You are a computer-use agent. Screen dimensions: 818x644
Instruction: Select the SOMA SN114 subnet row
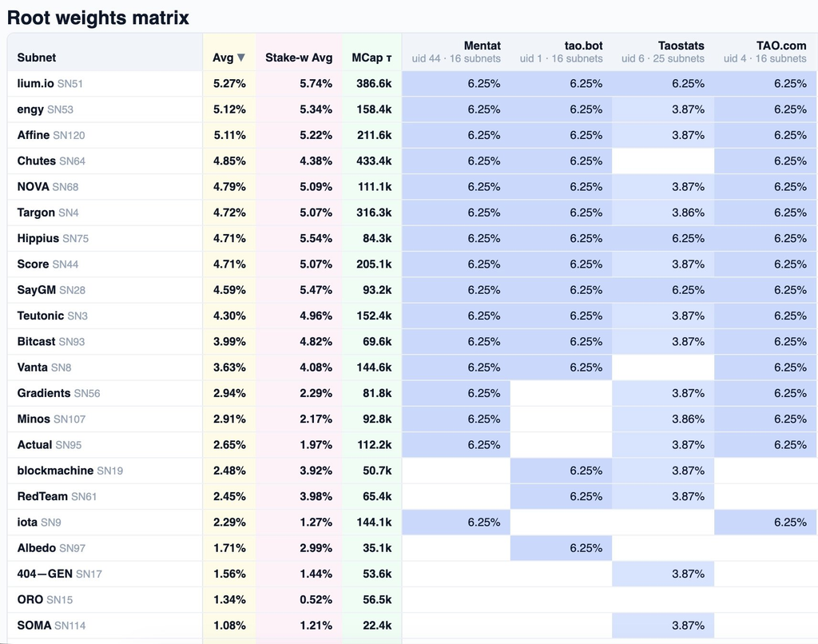[412, 625]
